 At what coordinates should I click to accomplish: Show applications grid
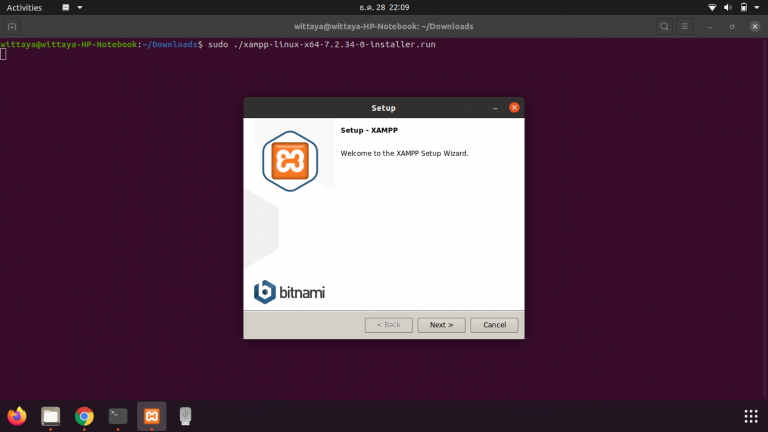tap(751, 416)
